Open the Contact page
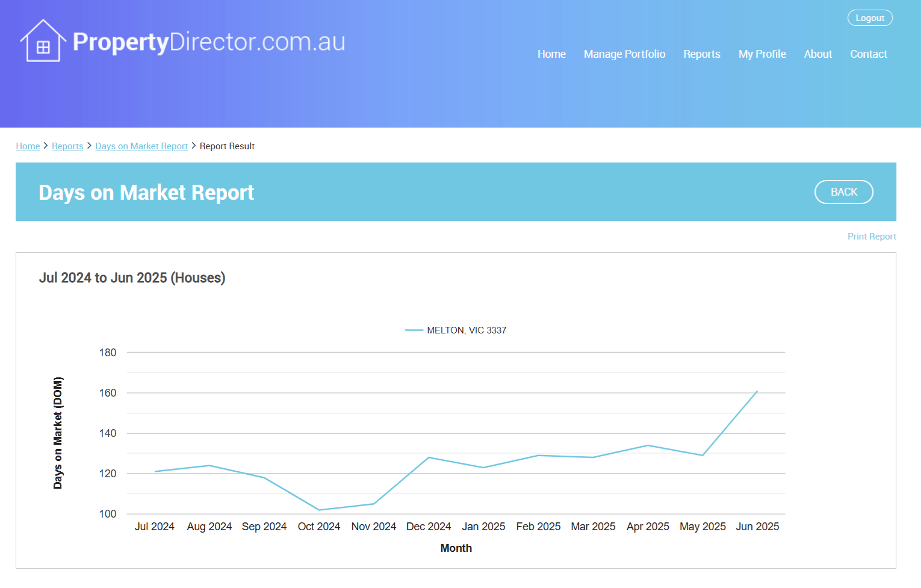Viewport: 921px width, 588px height. coord(869,54)
